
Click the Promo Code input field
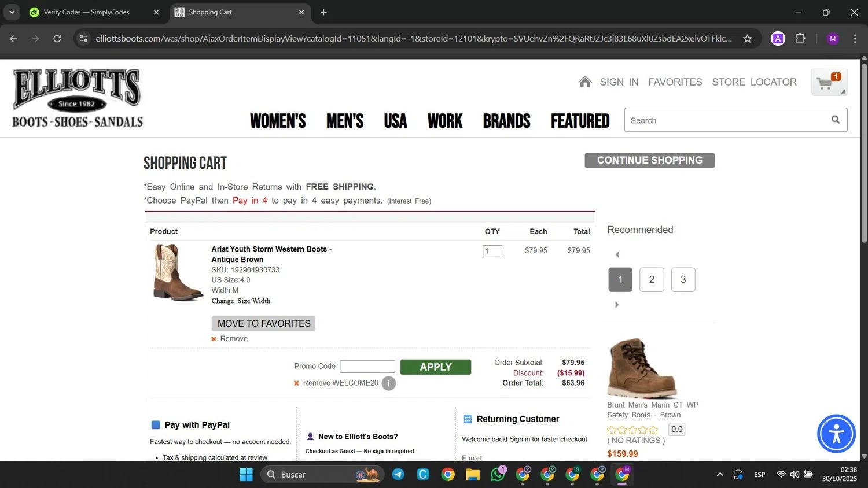click(x=367, y=367)
